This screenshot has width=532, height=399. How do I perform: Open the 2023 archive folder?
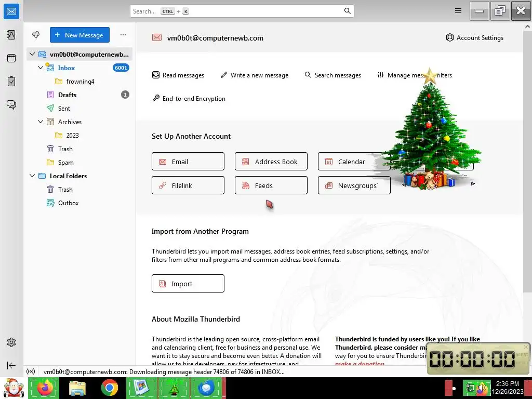tap(79, 135)
